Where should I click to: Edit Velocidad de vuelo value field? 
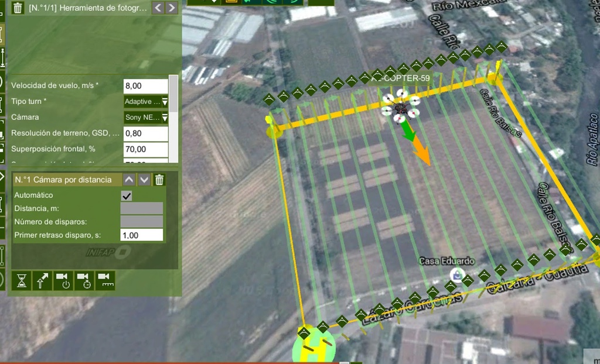(145, 85)
